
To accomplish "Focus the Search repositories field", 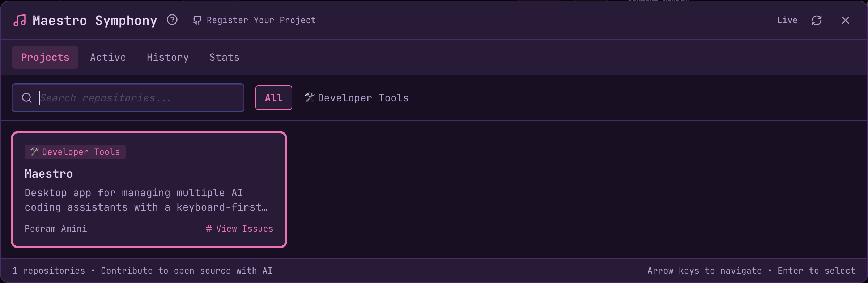I will point(137,98).
